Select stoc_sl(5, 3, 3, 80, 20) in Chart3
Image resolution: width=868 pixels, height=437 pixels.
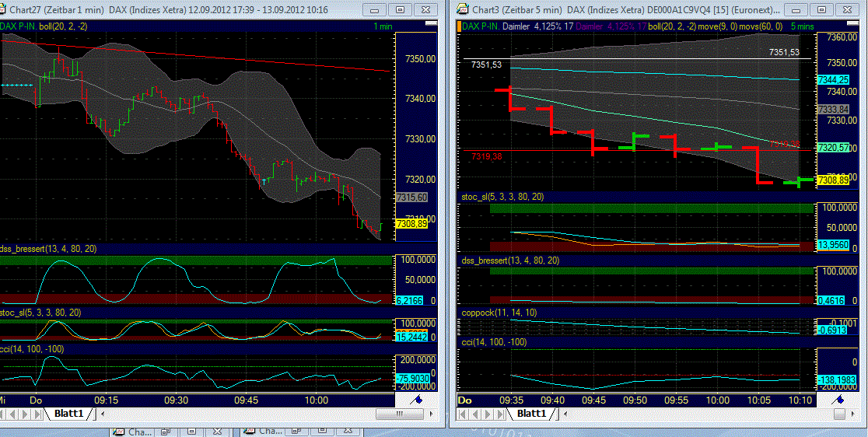pyautogui.click(x=502, y=197)
